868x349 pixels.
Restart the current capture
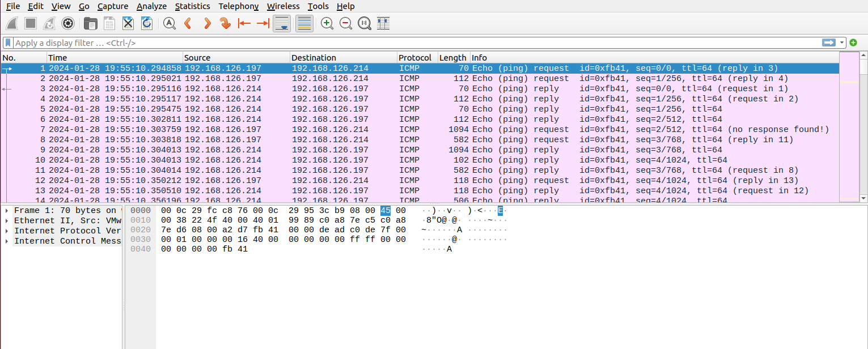pyautogui.click(x=49, y=23)
